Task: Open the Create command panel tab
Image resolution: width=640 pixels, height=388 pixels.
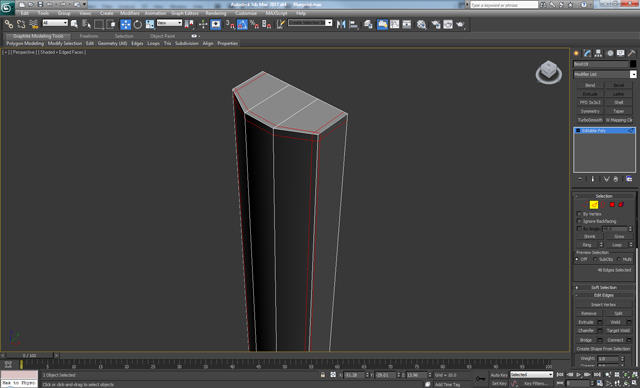Action: (576, 53)
